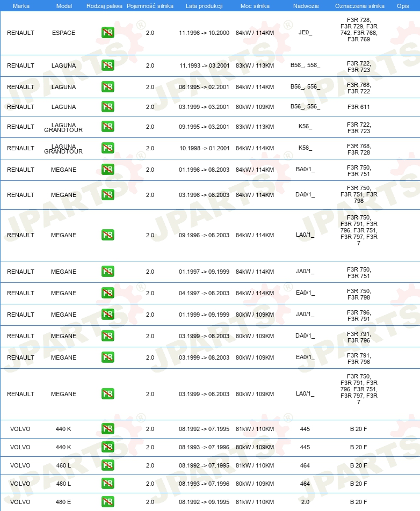Image resolution: width=420 pixels, height=511 pixels.
Task: Click the Model column header
Action: click(x=64, y=6)
